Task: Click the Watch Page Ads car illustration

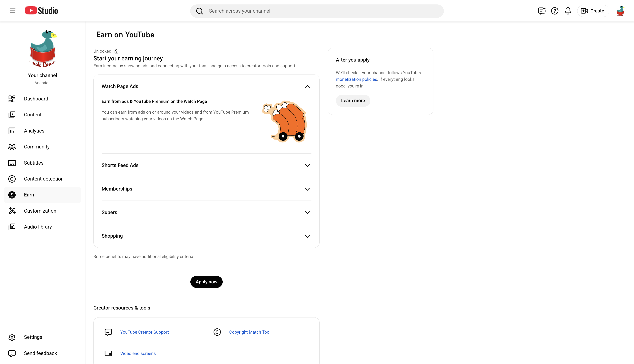Action: click(284, 122)
